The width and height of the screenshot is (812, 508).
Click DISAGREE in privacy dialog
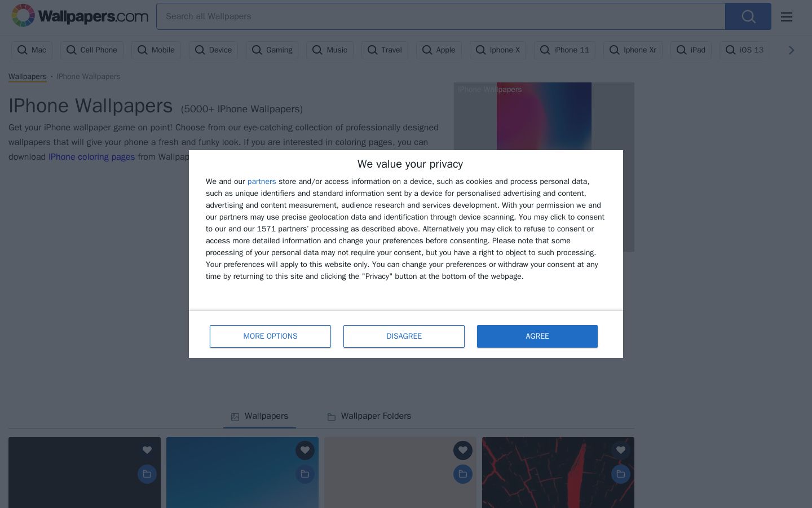coord(404,336)
